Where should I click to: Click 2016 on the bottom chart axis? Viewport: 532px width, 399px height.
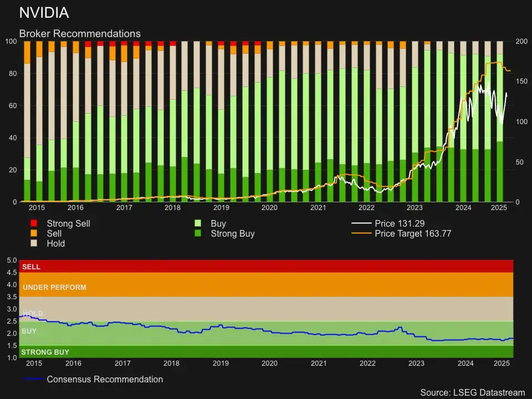73,363
